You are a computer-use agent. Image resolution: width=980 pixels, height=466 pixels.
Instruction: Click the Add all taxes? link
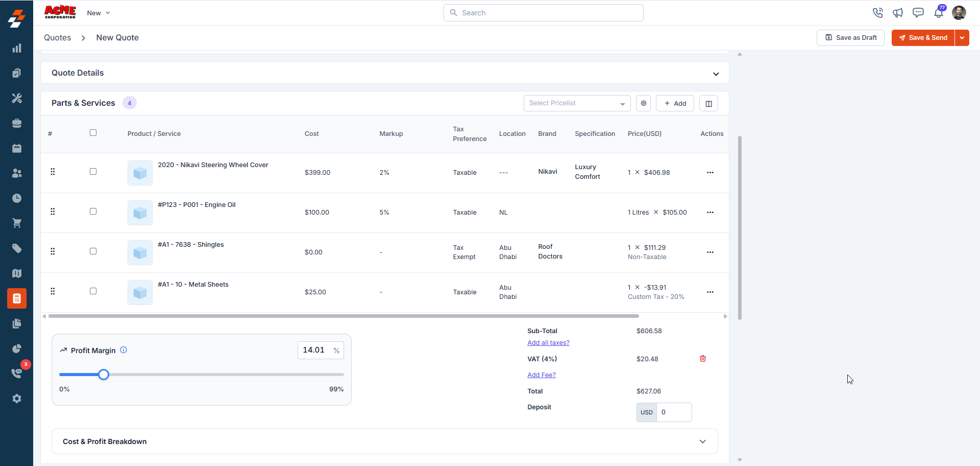click(x=548, y=343)
